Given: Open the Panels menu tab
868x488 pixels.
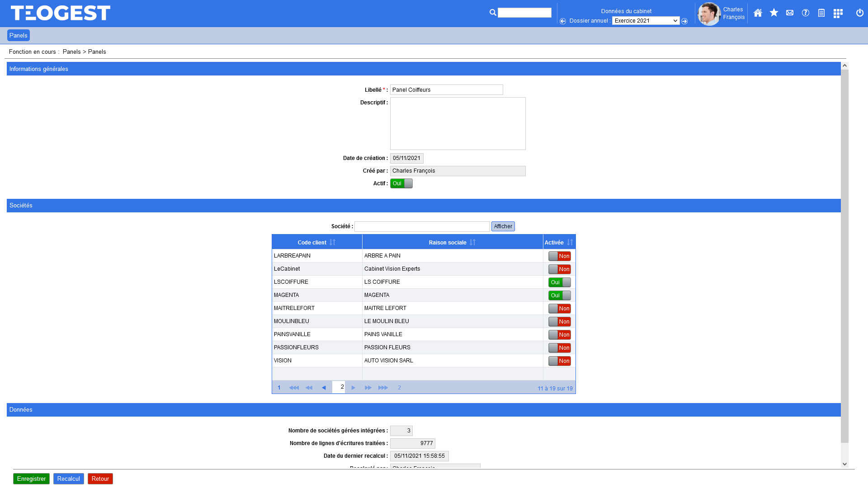Looking at the screenshot, I should (19, 36).
